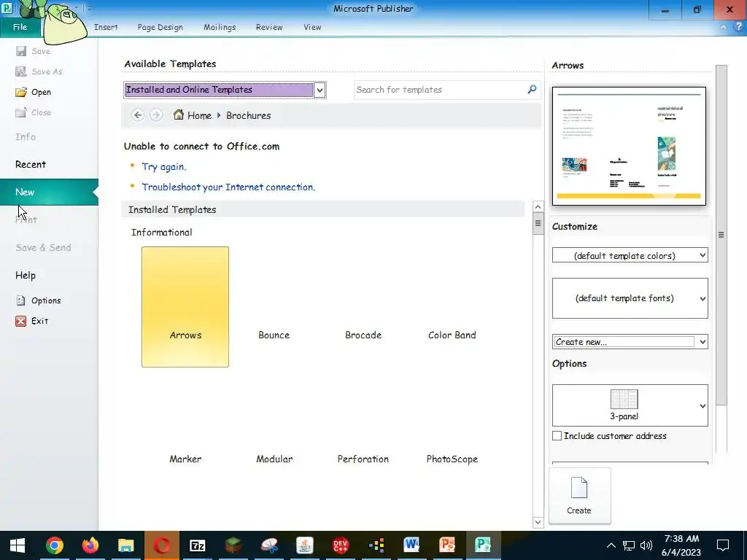Image resolution: width=747 pixels, height=560 pixels.
Task: Click Troubleshoot your Internet connection link
Action: click(x=228, y=187)
